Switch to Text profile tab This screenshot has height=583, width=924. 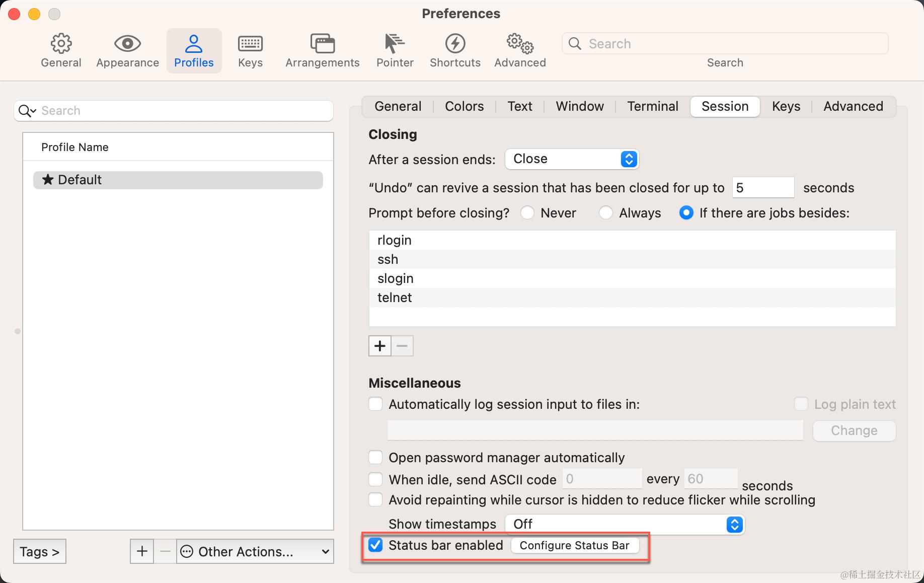(x=520, y=106)
